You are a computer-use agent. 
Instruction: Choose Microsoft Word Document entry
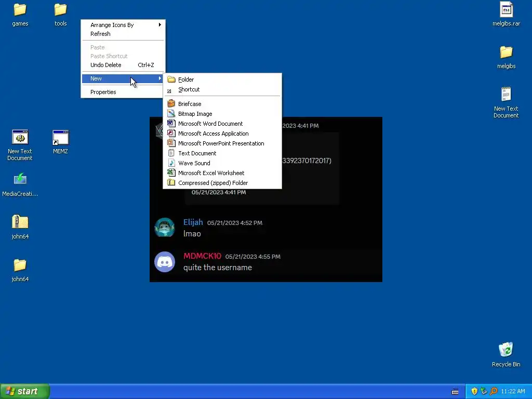222,124
